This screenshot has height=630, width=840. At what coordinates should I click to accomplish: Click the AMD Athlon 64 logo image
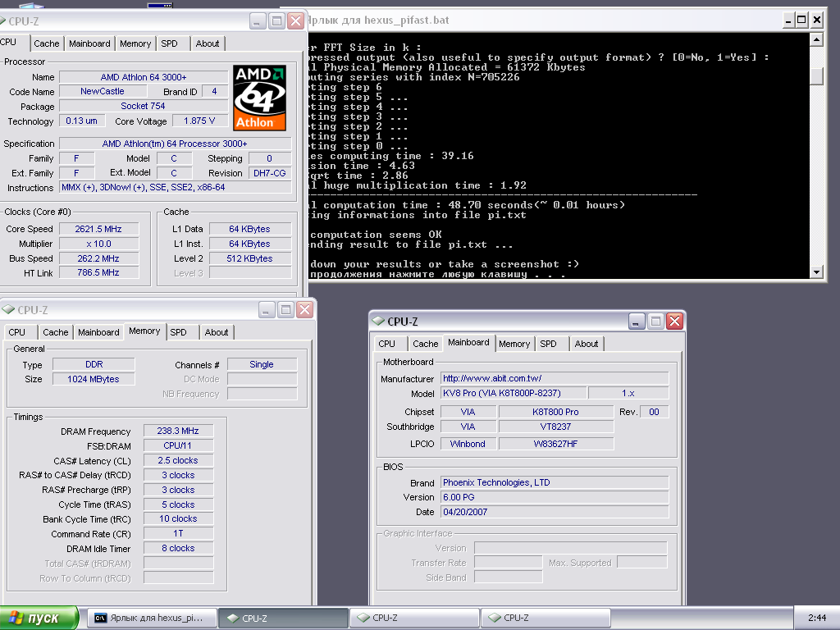259,98
